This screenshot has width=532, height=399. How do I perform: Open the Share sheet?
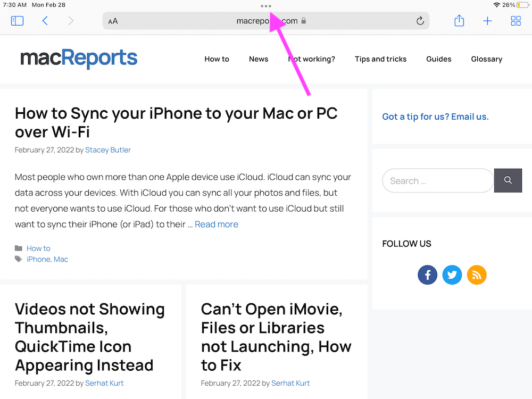pyautogui.click(x=459, y=21)
